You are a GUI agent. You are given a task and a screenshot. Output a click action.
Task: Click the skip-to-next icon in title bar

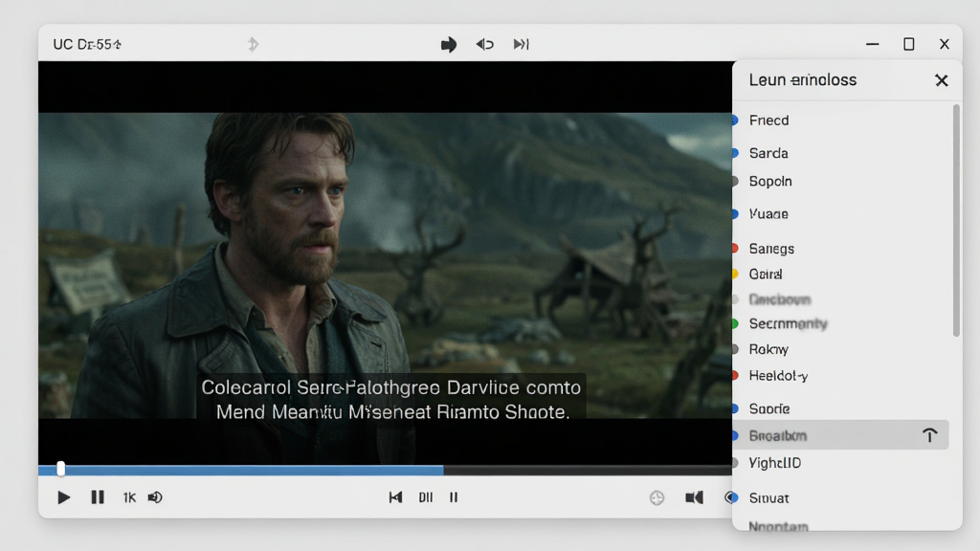522,44
